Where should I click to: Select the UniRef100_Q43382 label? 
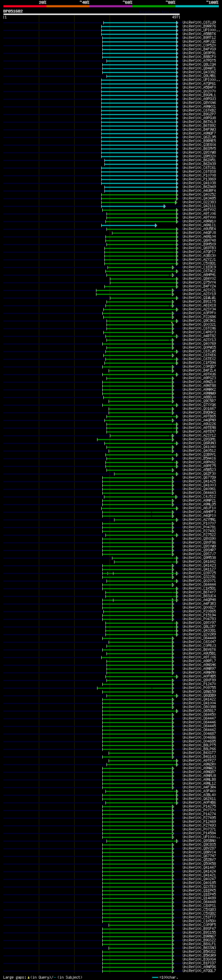click(199, 72)
